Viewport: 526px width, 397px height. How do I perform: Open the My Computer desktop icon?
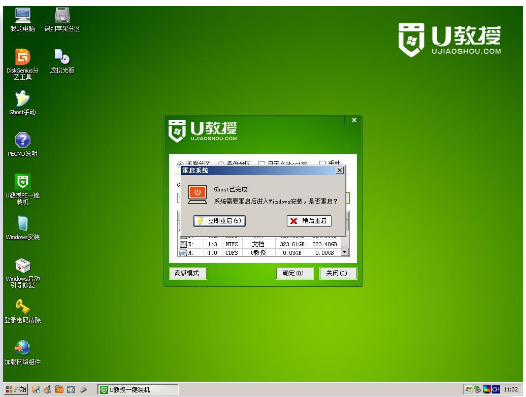(x=22, y=19)
